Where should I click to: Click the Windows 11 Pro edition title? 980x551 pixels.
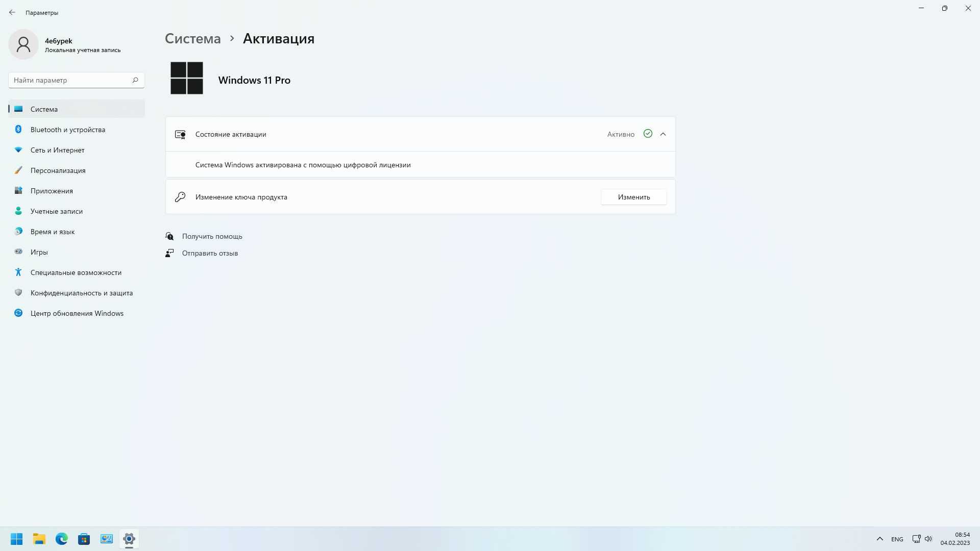point(254,80)
